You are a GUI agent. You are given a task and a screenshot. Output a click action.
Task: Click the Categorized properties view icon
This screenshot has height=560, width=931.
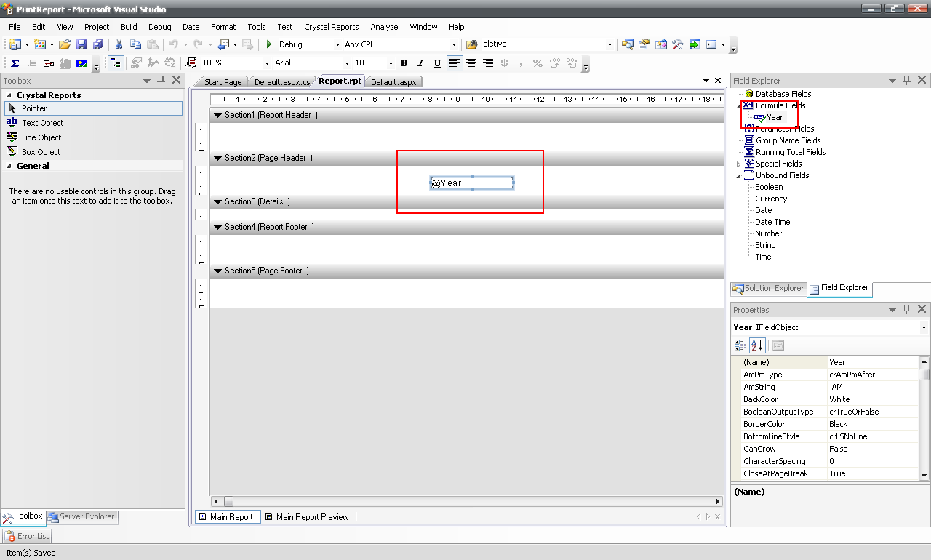740,345
